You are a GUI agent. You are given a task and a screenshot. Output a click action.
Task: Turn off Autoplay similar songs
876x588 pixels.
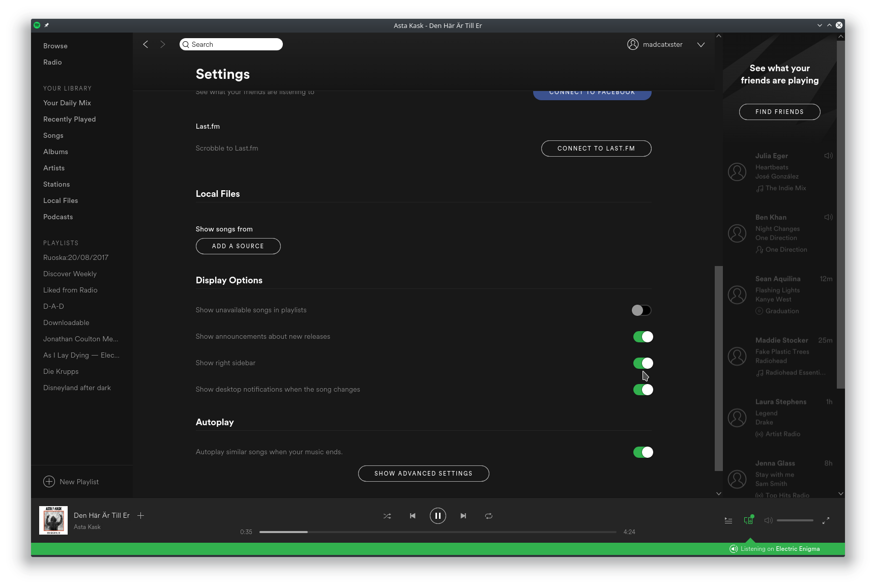click(x=643, y=452)
